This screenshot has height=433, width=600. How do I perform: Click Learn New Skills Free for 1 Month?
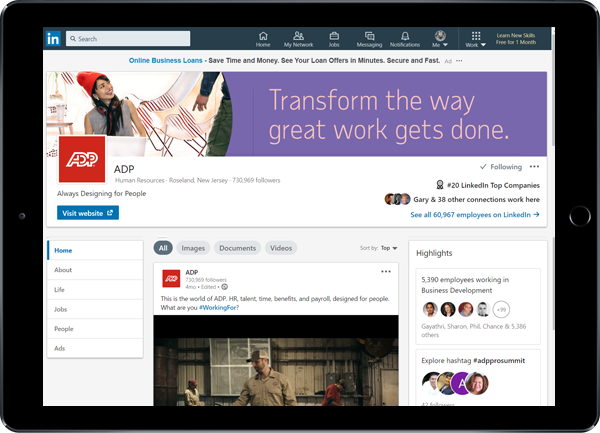tap(516, 39)
